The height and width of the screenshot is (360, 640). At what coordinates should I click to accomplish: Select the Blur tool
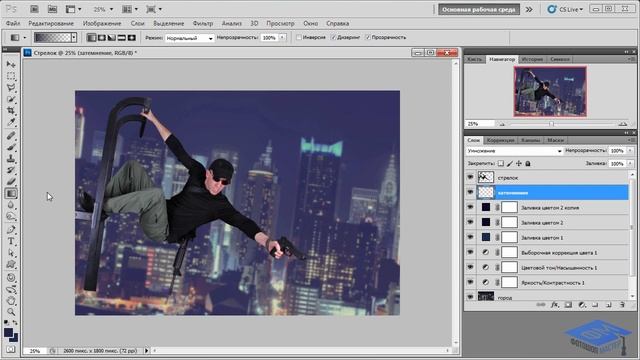click(11, 205)
